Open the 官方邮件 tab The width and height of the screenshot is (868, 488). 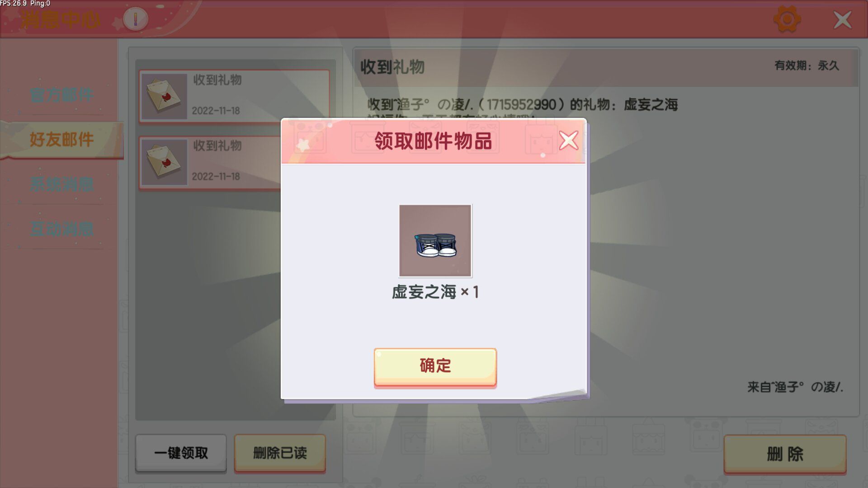click(61, 95)
